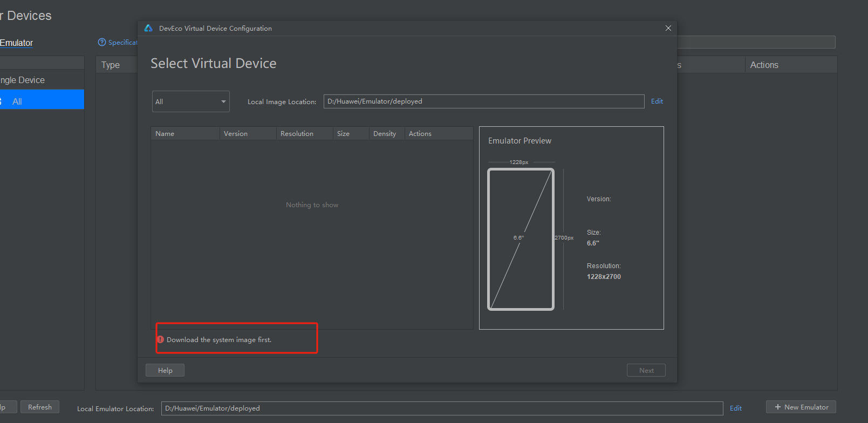Image resolution: width=868 pixels, height=423 pixels.
Task: Click the 1228x2700 resolution value
Action: pyautogui.click(x=604, y=277)
